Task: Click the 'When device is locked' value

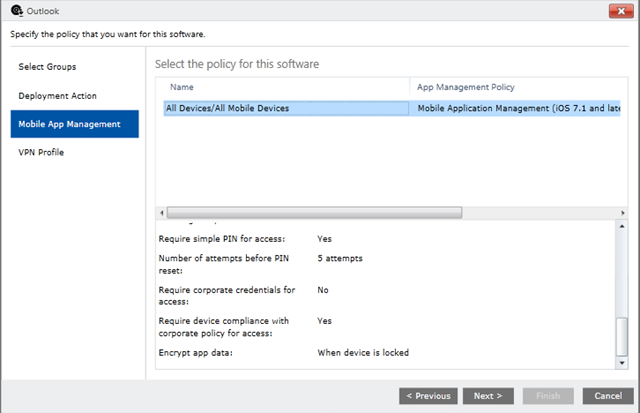Action: click(x=363, y=353)
